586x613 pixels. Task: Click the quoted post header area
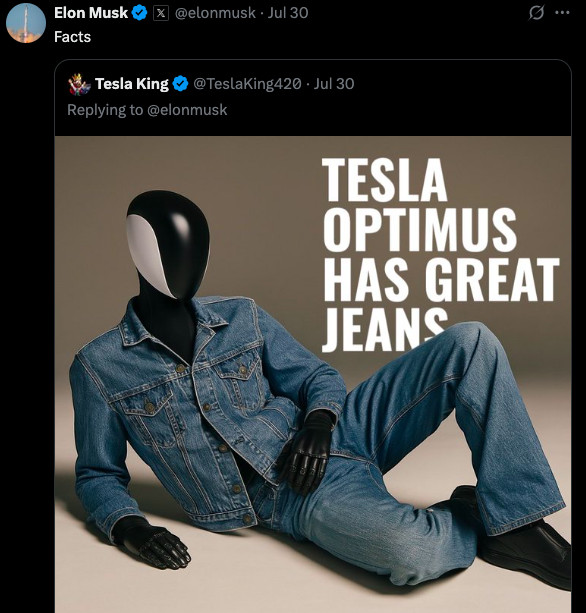[313, 98]
